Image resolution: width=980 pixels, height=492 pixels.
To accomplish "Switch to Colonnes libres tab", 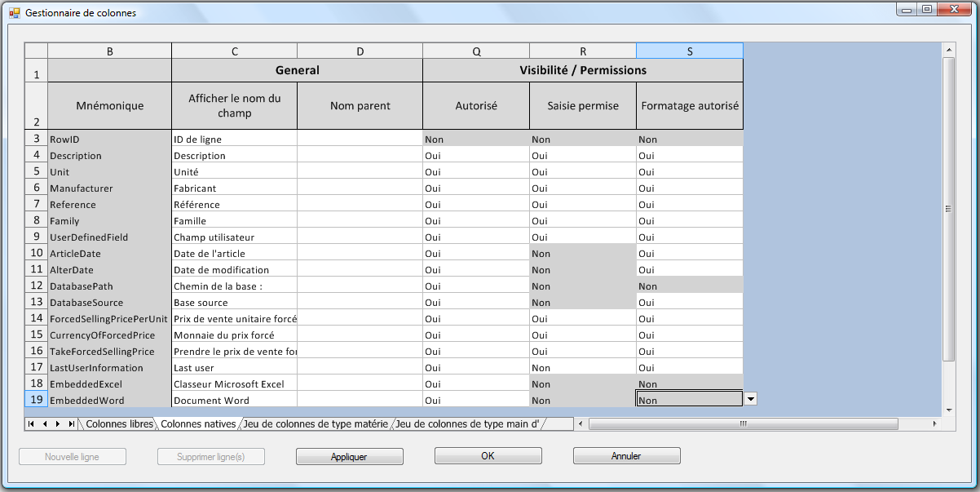I will pos(119,424).
